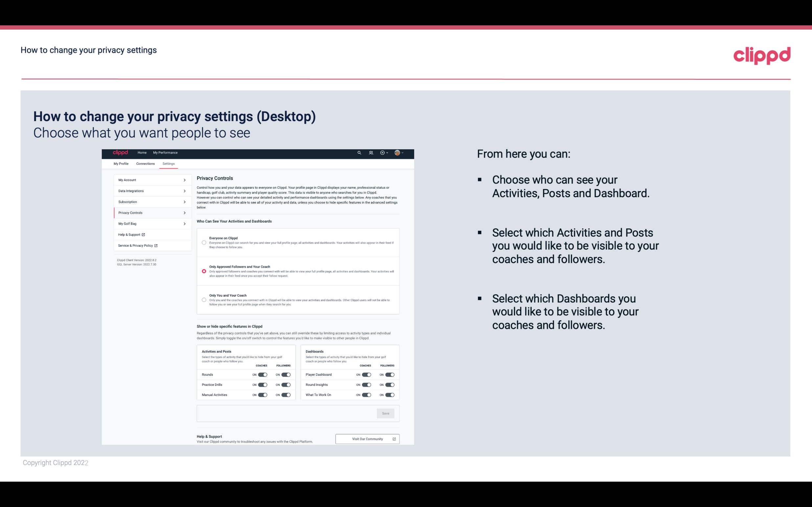Screen dimensions: 812x507
Task: Click the Save button
Action: click(x=385, y=413)
